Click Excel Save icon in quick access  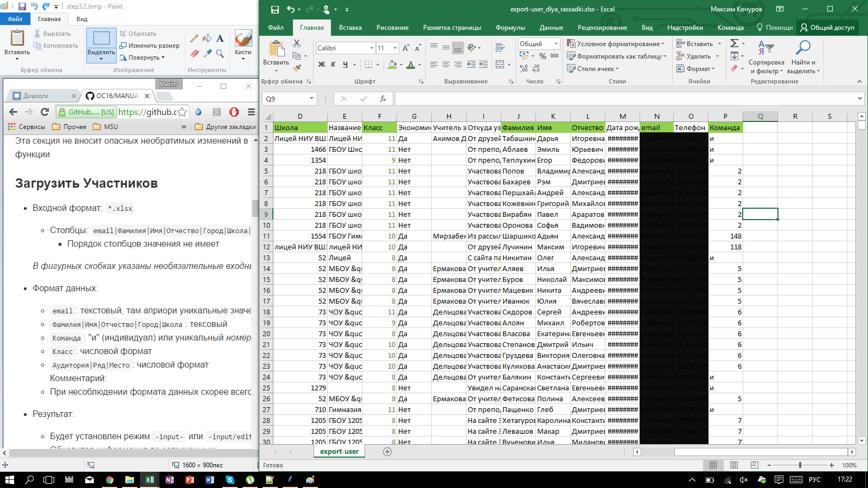[x=275, y=9]
